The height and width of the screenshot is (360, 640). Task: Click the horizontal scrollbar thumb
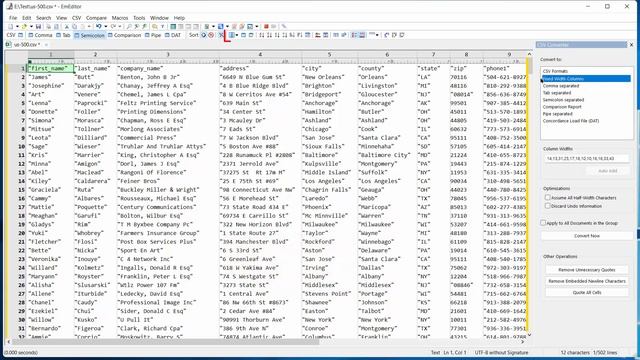pos(165,342)
